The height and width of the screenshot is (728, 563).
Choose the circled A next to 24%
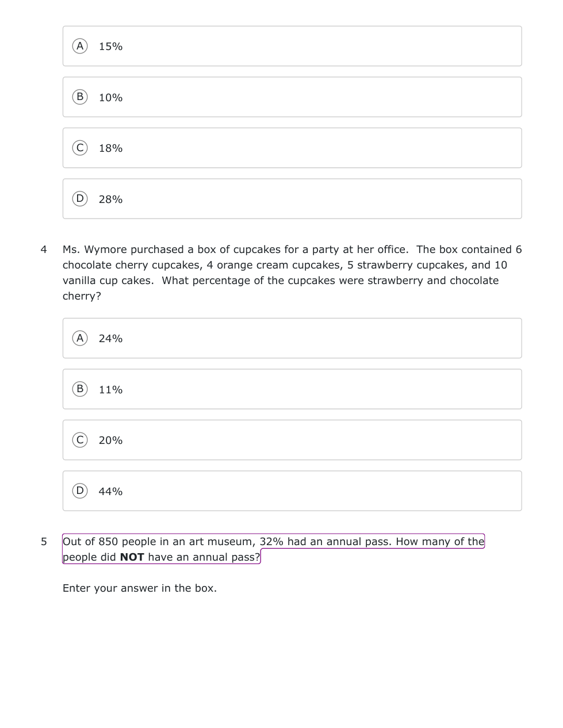coord(80,338)
